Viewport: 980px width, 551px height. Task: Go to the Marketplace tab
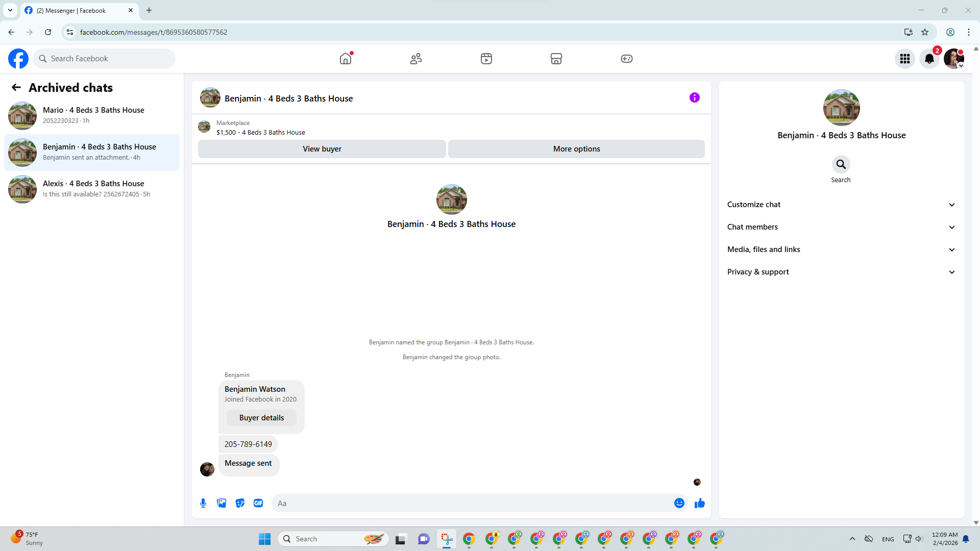pos(556,59)
